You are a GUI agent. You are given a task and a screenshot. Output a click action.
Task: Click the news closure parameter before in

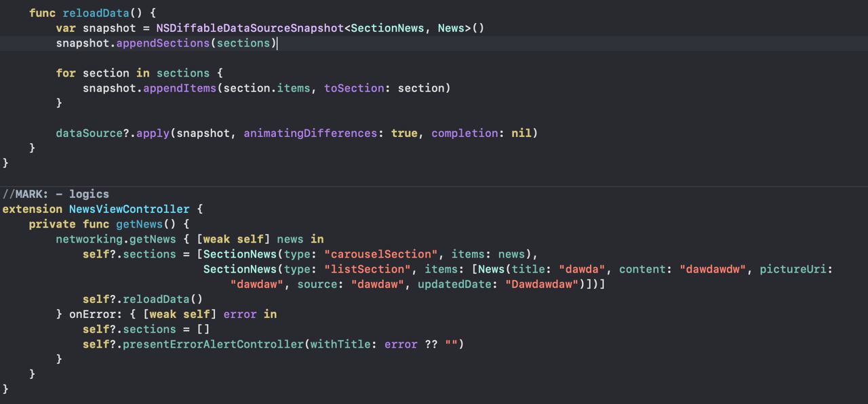click(x=290, y=239)
